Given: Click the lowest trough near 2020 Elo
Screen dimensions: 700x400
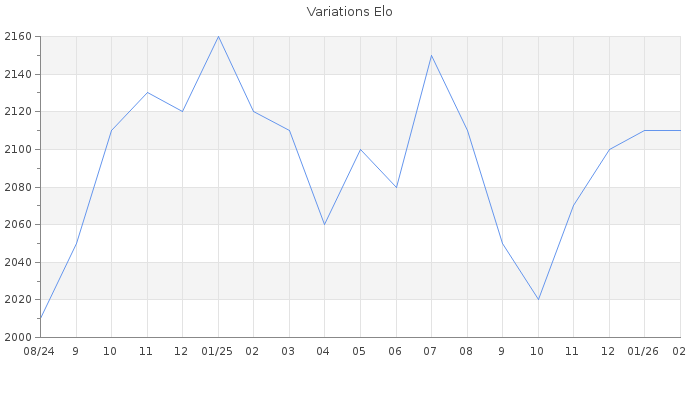Looking at the screenshot, I should 538,299.
